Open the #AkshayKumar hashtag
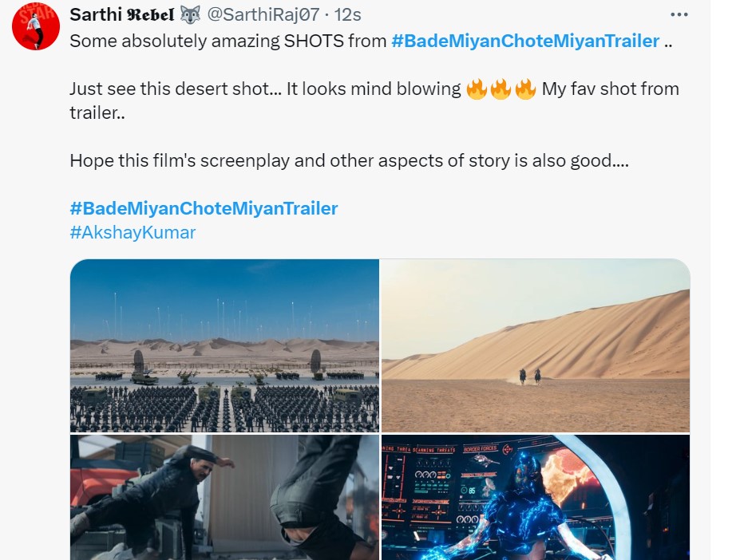This screenshot has width=736, height=560. [x=133, y=232]
